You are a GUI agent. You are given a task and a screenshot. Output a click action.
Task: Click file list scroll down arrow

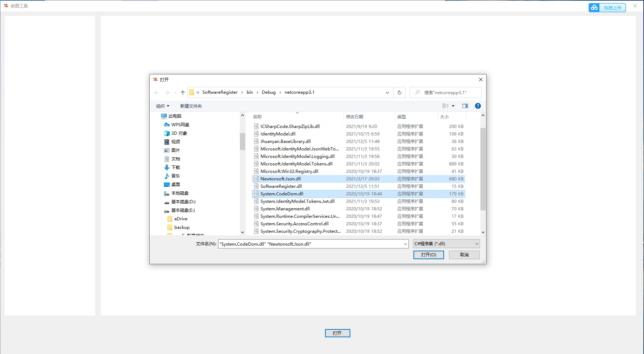click(x=483, y=232)
